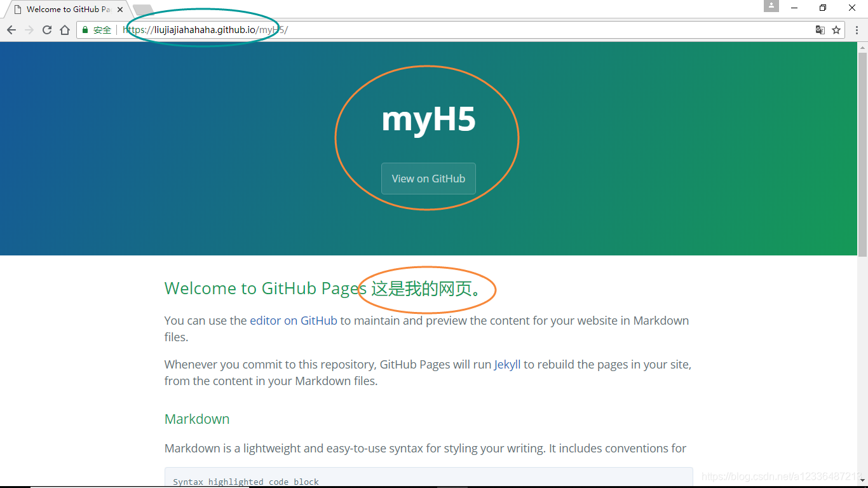Click the Syntax highlighted code block text
This screenshot has height=488, width=868.
[x=246, y=482]
